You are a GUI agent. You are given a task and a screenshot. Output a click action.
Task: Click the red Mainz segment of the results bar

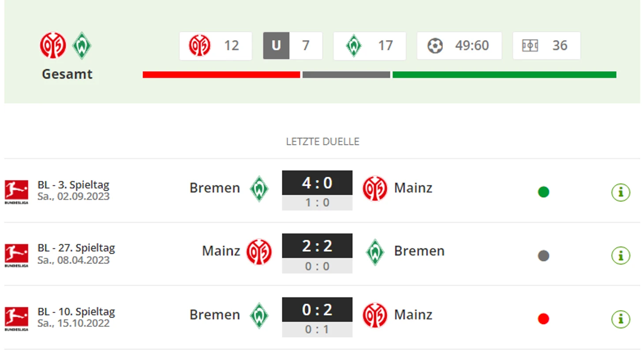tap(221, 75)
